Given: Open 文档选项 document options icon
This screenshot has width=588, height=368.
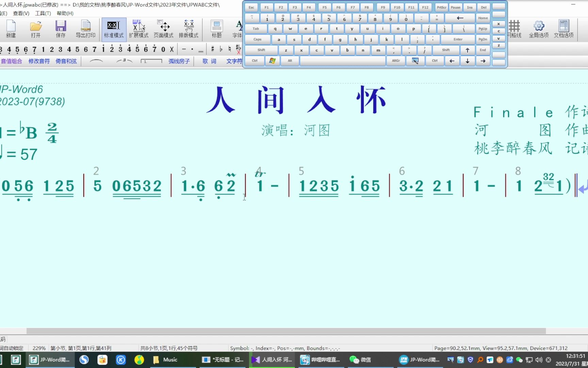Looking at the screenshot, I should pyautogui.click(x=564, y=29).
